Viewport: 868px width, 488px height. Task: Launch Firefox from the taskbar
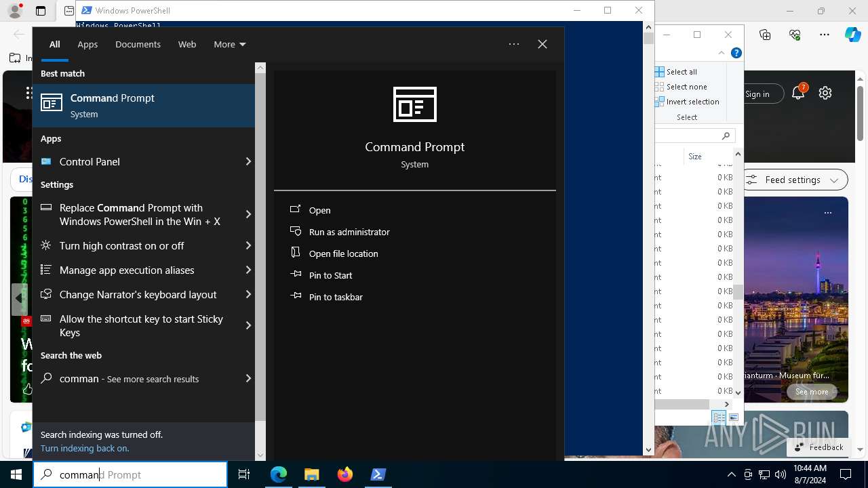(345, 474)
